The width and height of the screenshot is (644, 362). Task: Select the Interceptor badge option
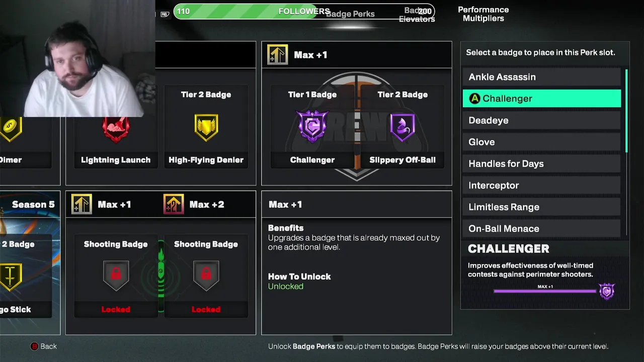pos(541,185)
